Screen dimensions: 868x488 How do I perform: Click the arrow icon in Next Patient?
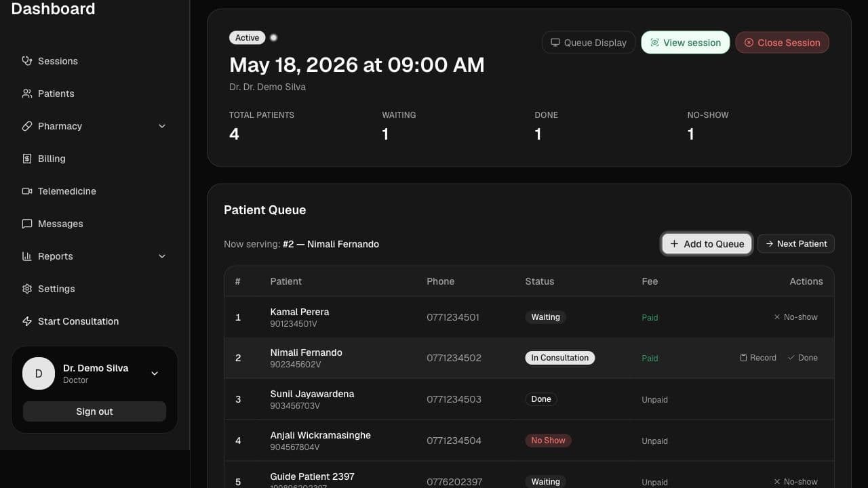pyautogui.click(x=770, y=244)
